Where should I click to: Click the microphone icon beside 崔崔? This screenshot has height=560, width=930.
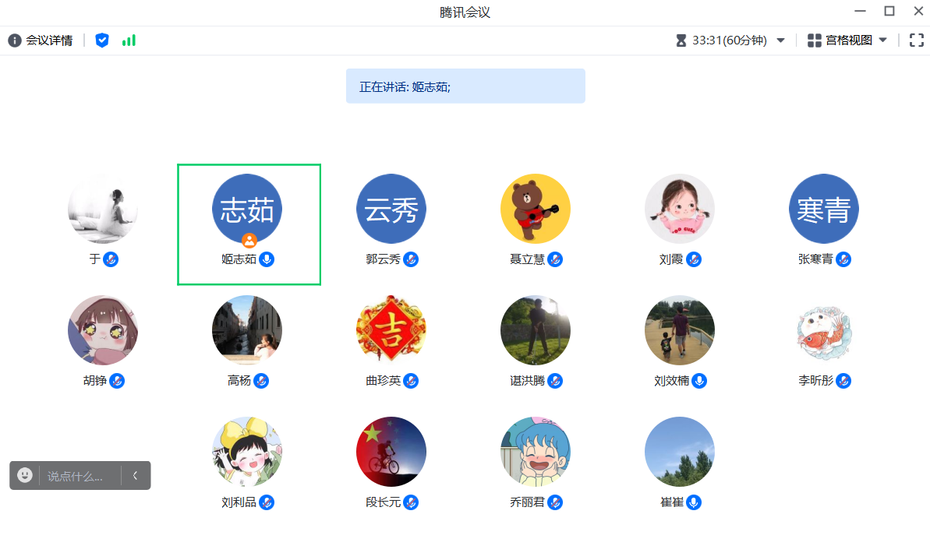(x=693, y=502)
